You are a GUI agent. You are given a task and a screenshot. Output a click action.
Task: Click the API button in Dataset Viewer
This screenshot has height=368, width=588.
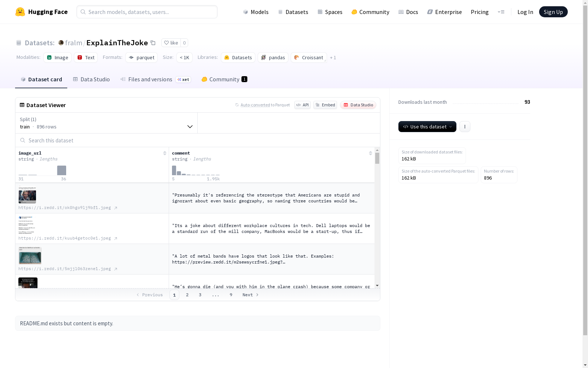[302, 105]
